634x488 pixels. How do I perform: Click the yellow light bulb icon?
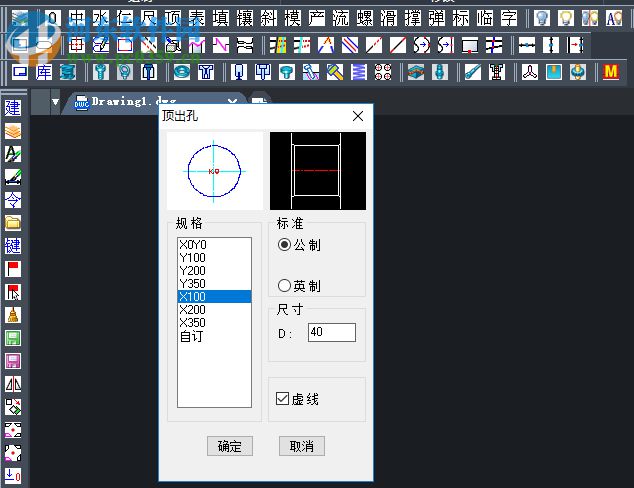(x=566, y=18)
